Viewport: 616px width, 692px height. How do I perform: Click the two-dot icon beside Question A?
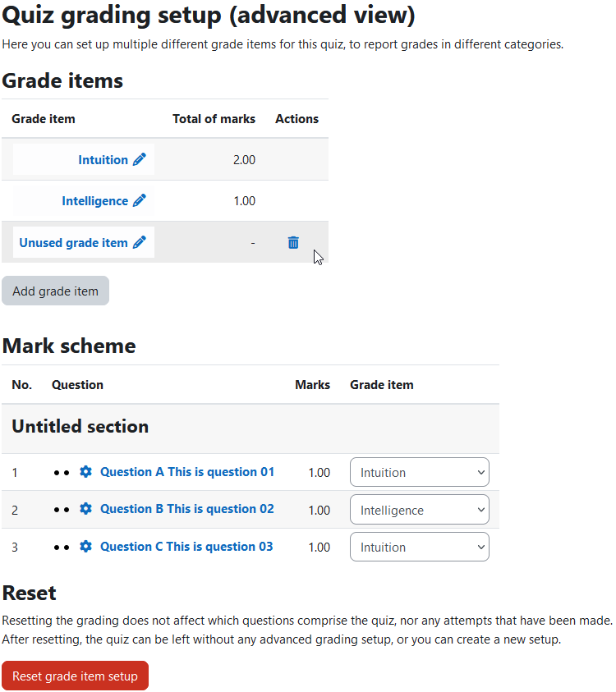click(62, 473)
